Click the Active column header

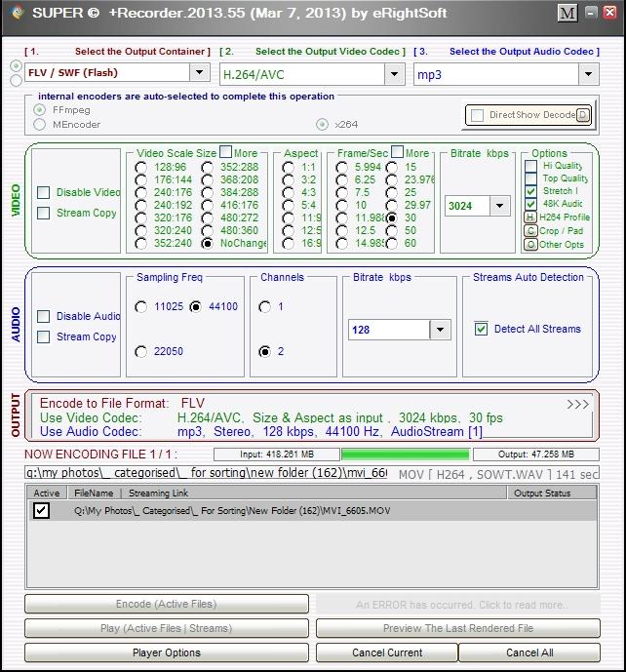(x=47, y=493)
